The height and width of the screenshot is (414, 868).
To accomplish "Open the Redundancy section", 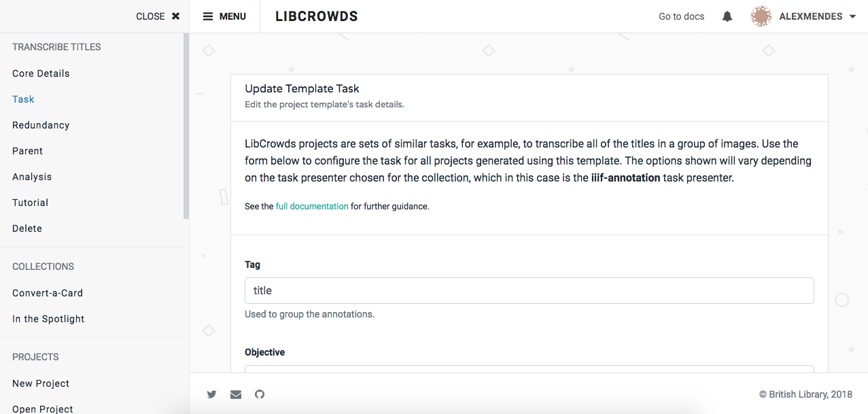I will pyautogui.click(x=41, y=124).
